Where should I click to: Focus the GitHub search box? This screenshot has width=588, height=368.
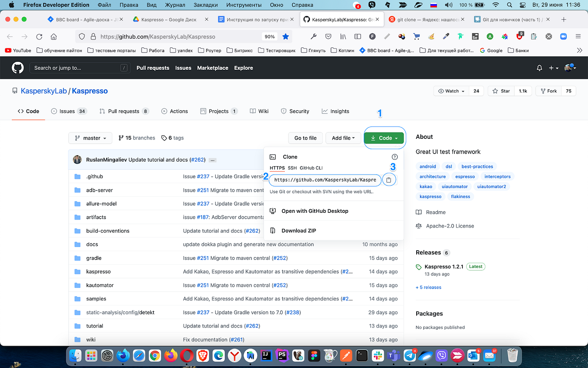click(80, 68)
